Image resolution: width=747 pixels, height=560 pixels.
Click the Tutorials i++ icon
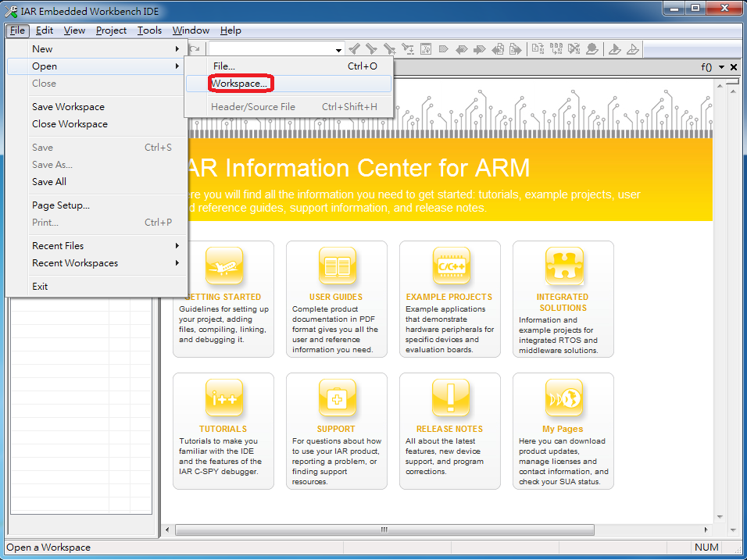pyautogui.click(x=224, y=398)
